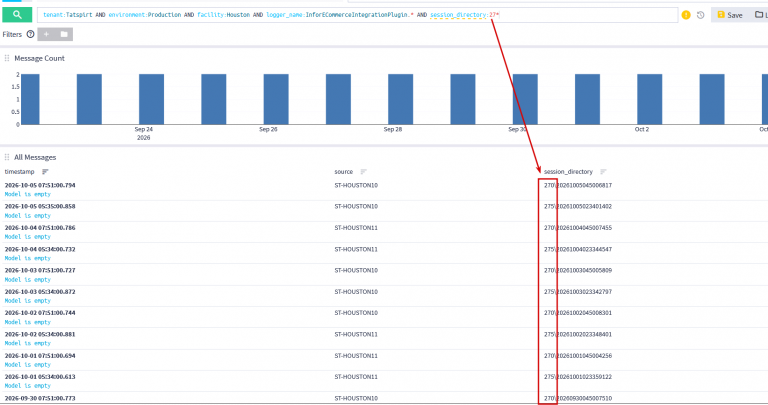Select session directory 275\20261005023401402

pyautogui.click(x=578, y=207)
